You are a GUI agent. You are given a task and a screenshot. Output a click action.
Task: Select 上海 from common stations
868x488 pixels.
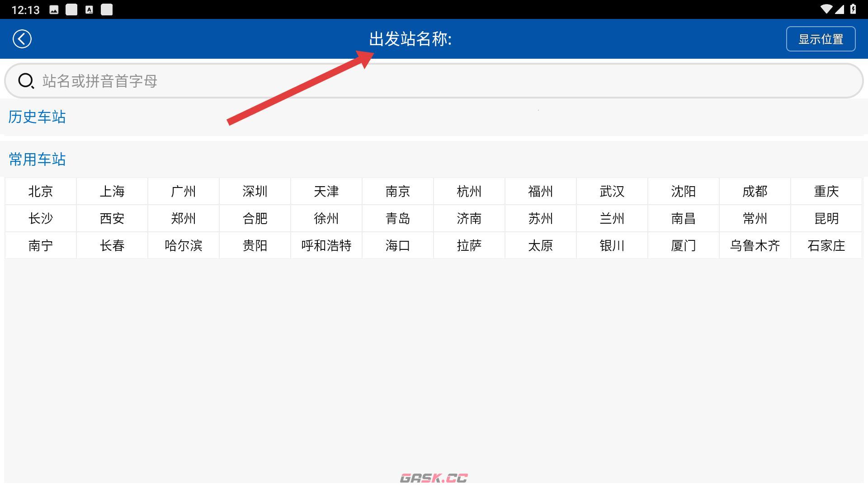pyautogui.click(x=112, y=191)
